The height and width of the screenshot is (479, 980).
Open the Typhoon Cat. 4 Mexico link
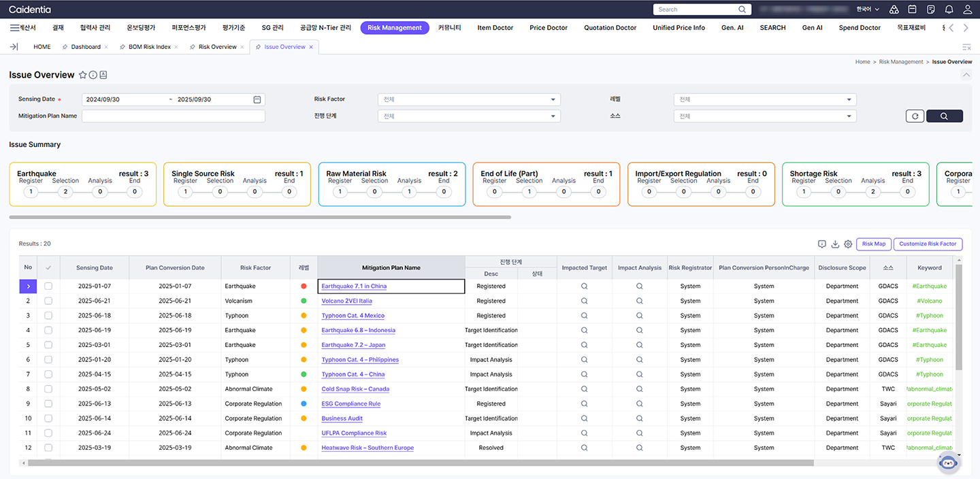point(353,316)
